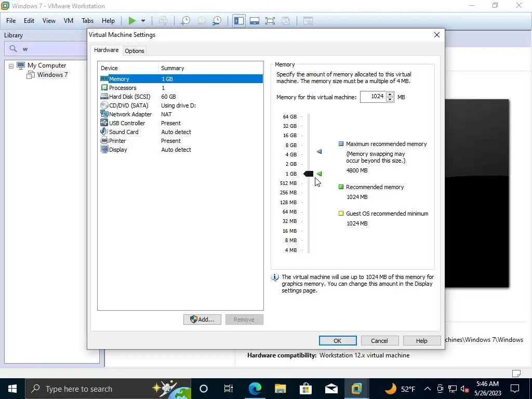The height and width of the screenshot is (399, 532).
Task: Click the Unity mode toolbar icon
Action: click(x=286, y=21)
